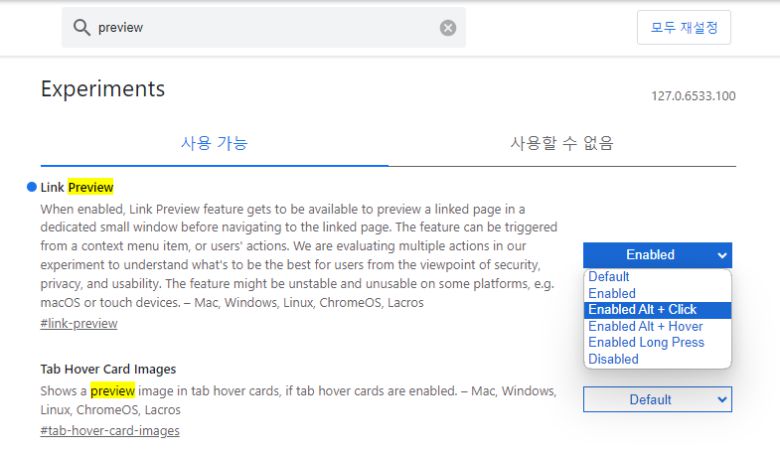Viewport: 780px width, 454px height.
Task: Select Disabled option in dropdown list
Action: (613, 359)
